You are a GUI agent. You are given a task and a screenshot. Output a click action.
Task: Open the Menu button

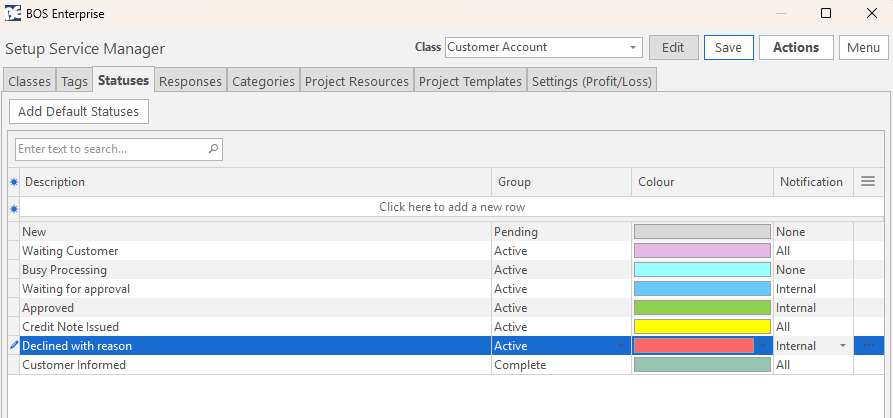point(863,47)
